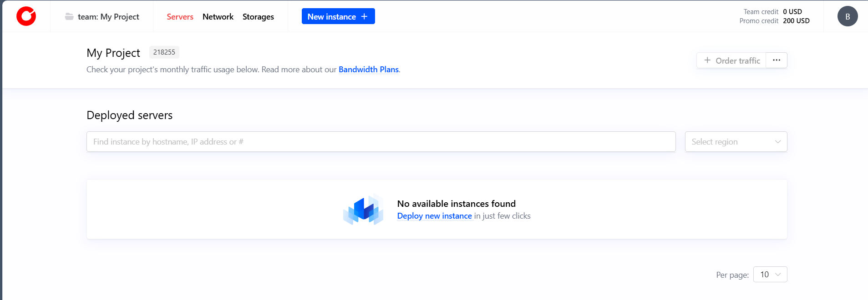The width and height of the screenshot is (868, 300).
Task: Follow the Bandwidth Plans link
Action: coord(368,70)
